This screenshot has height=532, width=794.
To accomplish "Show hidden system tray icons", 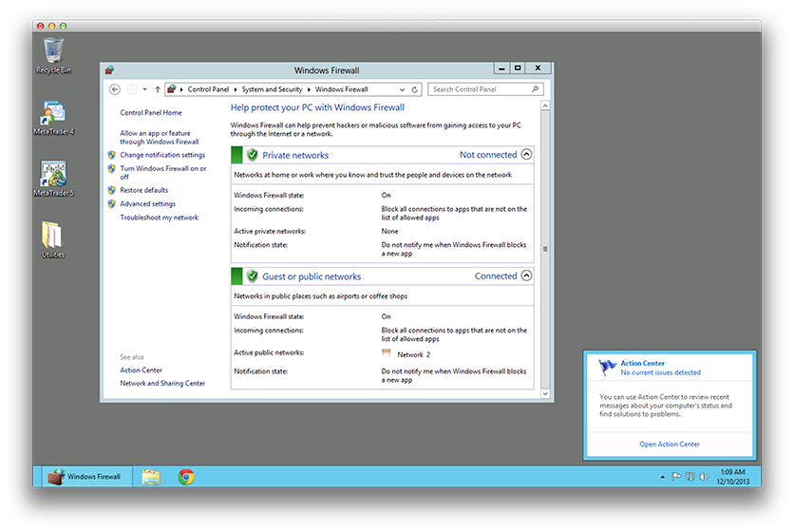I will (x=662, y=477).
